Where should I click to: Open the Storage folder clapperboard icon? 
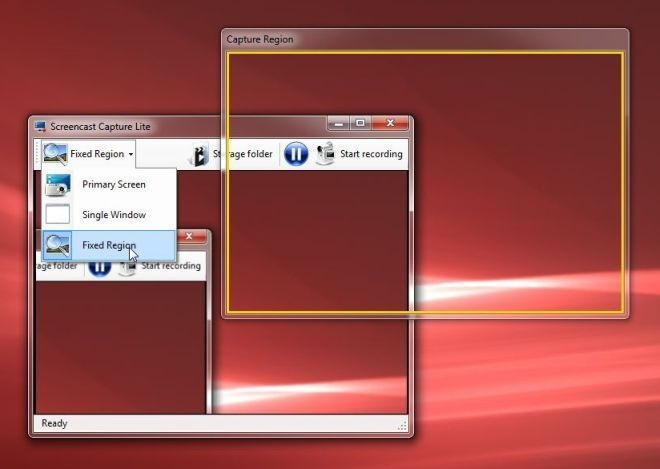click(198, 155)
